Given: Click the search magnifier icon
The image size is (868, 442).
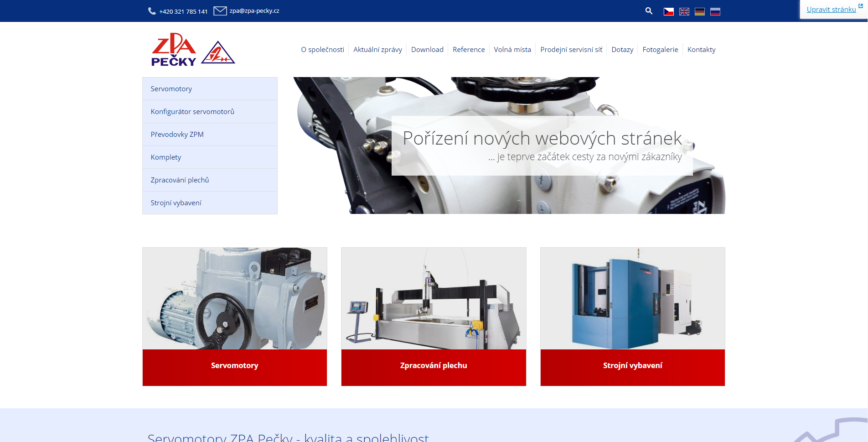Looking at the screenshot, I should click(x=649, y=11).
